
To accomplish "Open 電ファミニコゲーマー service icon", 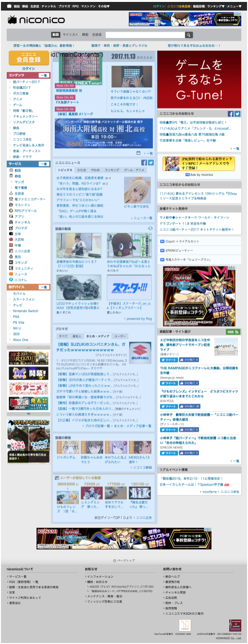I will click(10, 199).
